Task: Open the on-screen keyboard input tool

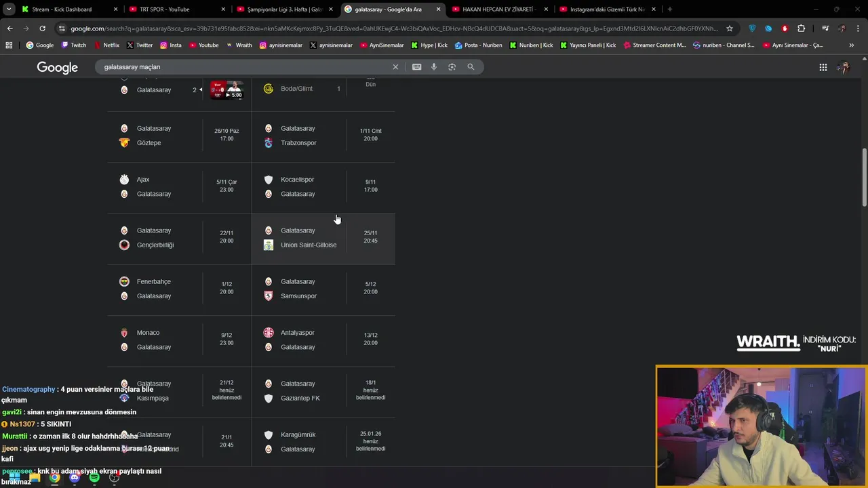Action: coord(416,67)
